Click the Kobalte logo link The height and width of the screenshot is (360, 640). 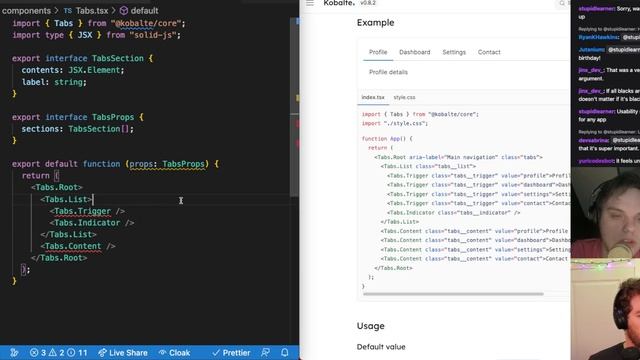[x=339, y=3]
